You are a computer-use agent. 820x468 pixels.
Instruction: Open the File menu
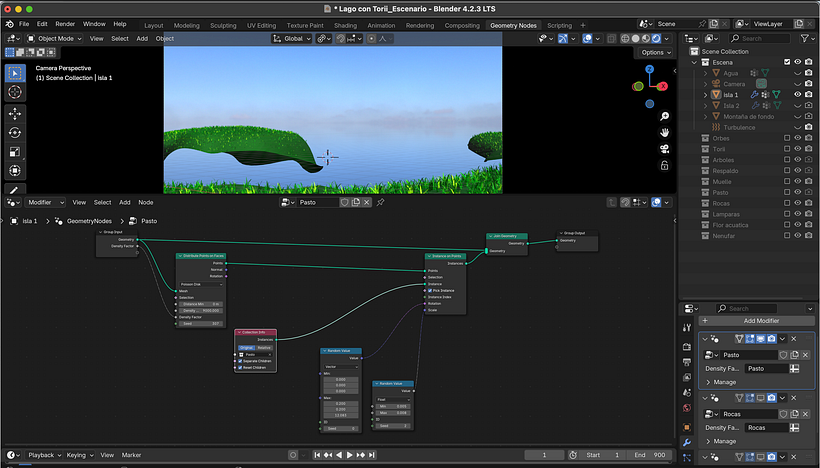point(24,24)
